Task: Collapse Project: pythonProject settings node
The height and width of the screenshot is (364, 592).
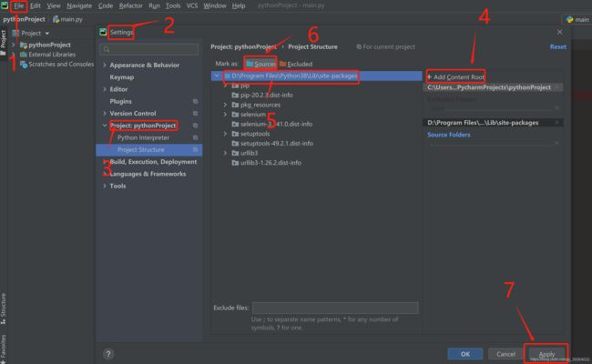Action: click(x=105, y=126)
